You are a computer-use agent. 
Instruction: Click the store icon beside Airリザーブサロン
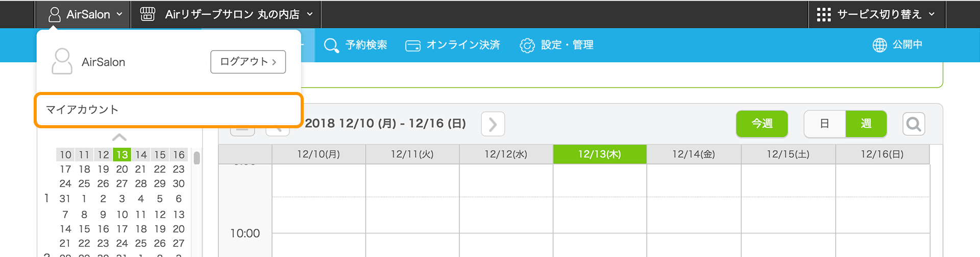(x=148, y=14)
